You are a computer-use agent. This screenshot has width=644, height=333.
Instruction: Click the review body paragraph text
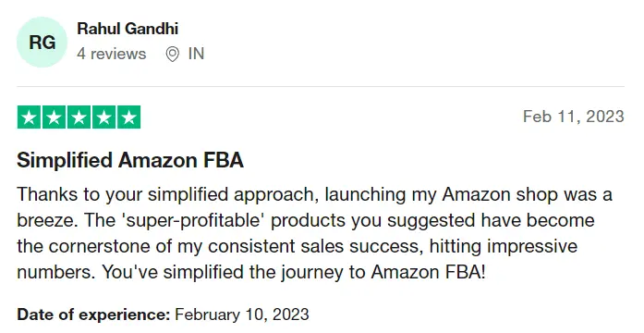coord(314,233)
